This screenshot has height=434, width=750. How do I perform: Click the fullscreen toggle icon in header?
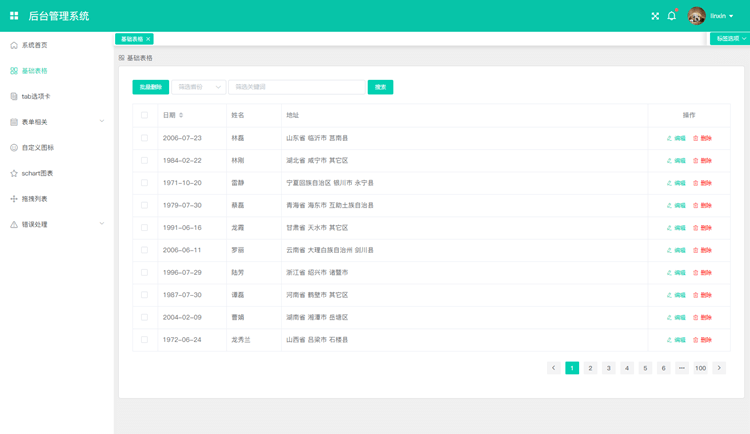click(x=655, y=16)
